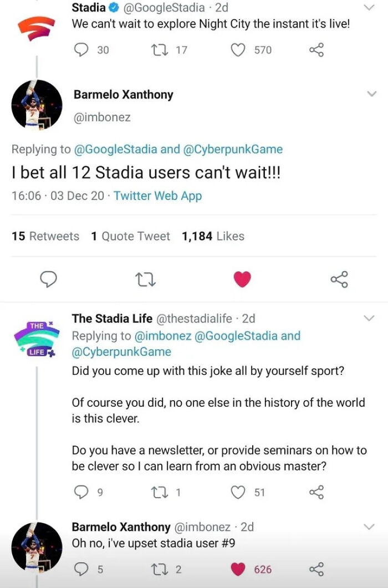Open the dropdown menu on Stadia's tweet
This screenshot has width=388, height=588.
click(x=369, y=8)
